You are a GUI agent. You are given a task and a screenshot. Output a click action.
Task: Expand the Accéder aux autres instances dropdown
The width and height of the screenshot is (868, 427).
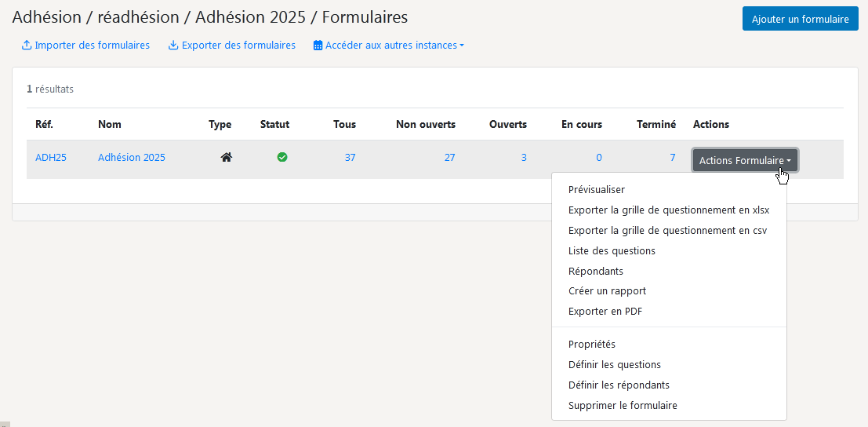389,46
